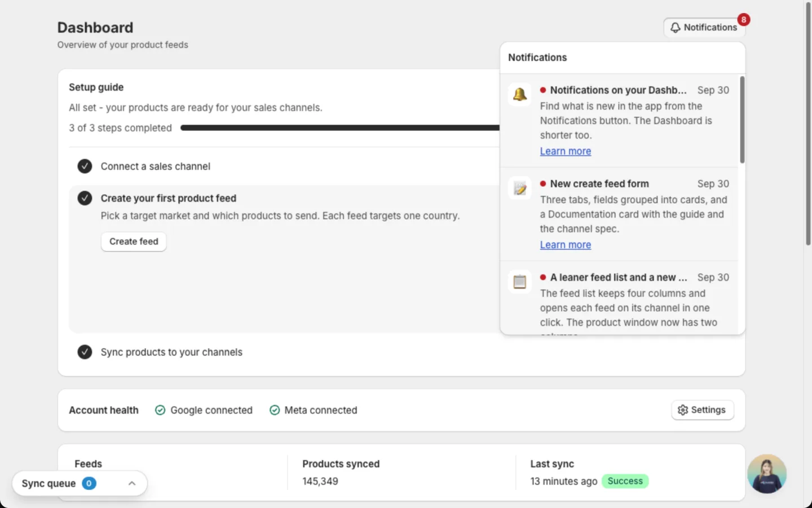Click Google connected label
Screen dimensions: 812x508
pos(211,410)
